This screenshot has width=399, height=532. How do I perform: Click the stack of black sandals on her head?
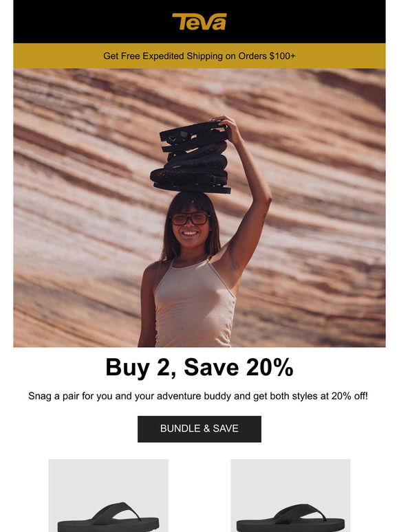click(192, 158)
